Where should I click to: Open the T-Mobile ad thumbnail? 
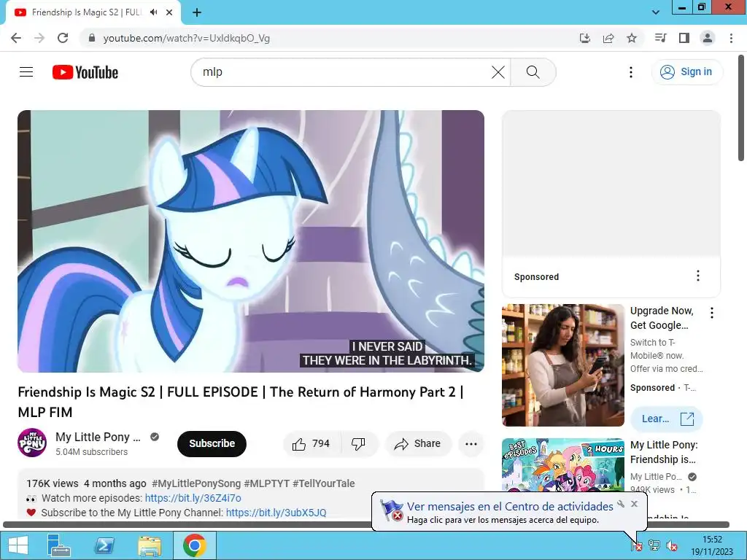(x=563, y=365)
